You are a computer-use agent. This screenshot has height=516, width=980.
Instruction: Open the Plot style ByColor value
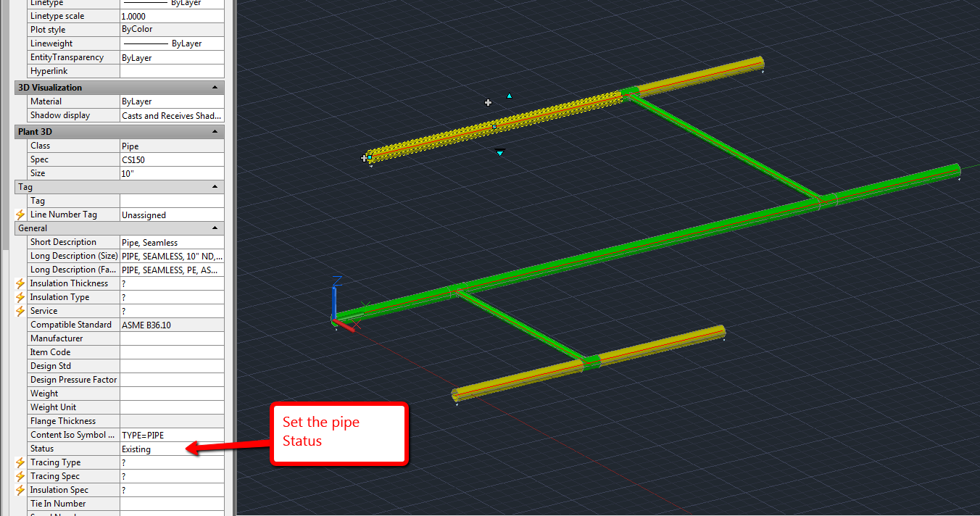point(172,30)
